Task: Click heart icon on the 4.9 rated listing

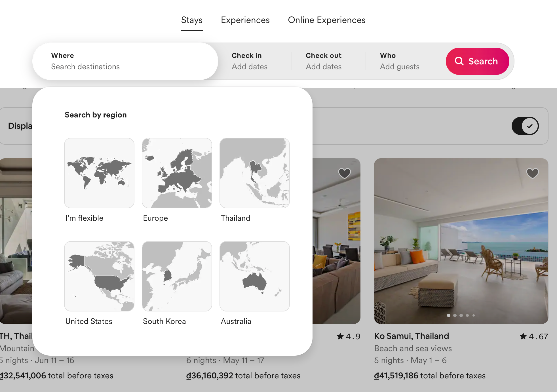Action: [x=345, y=173]
